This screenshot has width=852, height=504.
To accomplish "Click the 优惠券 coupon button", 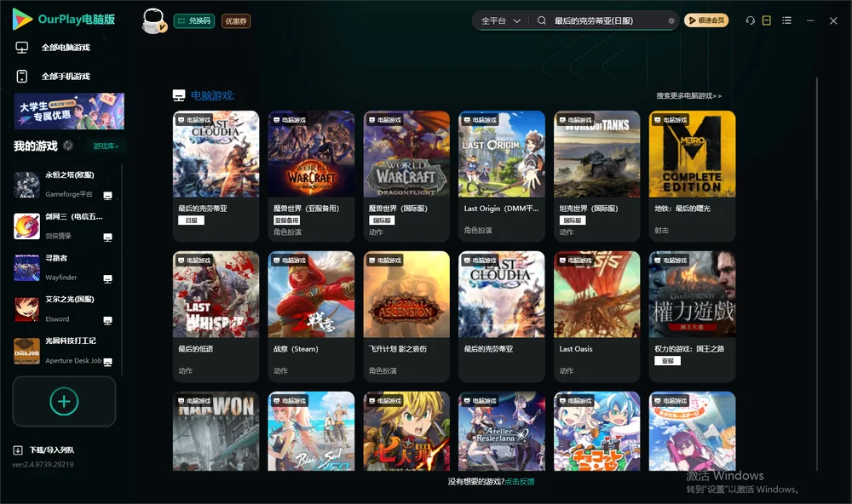I will pyautogui.click(x=236, y=21).
